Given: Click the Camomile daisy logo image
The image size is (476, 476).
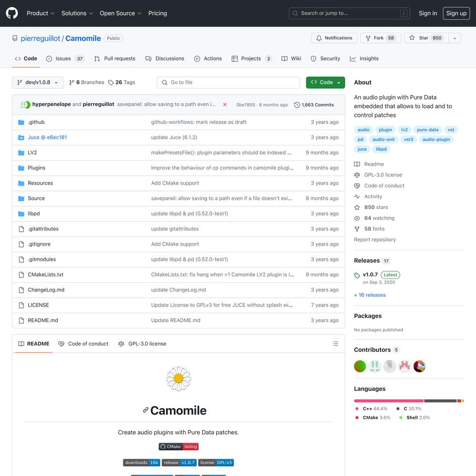Looking at the screenshot, I should click(x=178, y=378).
